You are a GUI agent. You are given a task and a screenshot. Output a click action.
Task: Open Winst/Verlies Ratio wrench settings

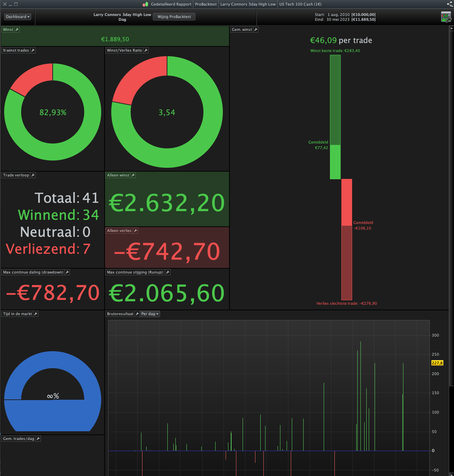(x=146, y=50)
